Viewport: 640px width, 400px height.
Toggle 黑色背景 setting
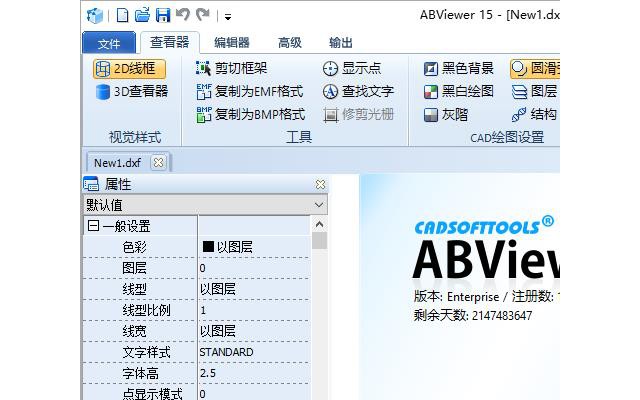click(x=458, y=68)
